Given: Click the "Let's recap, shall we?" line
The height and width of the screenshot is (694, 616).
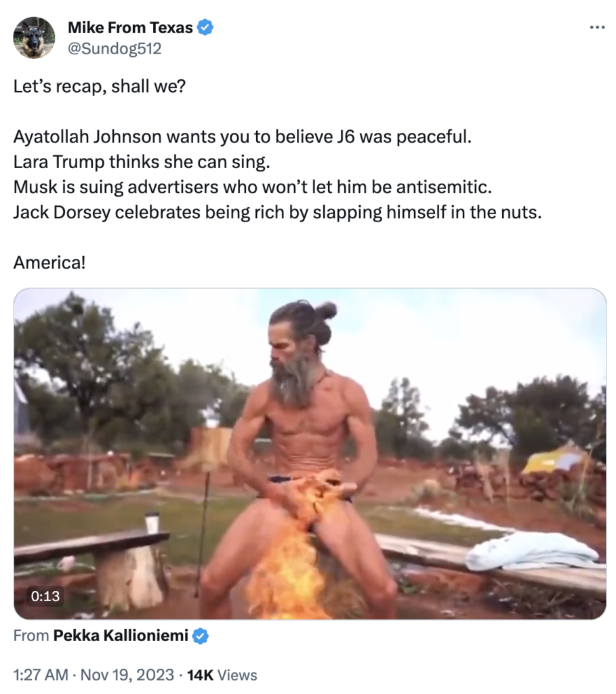Looking at the screenshot, I should [x=99, y=87].
